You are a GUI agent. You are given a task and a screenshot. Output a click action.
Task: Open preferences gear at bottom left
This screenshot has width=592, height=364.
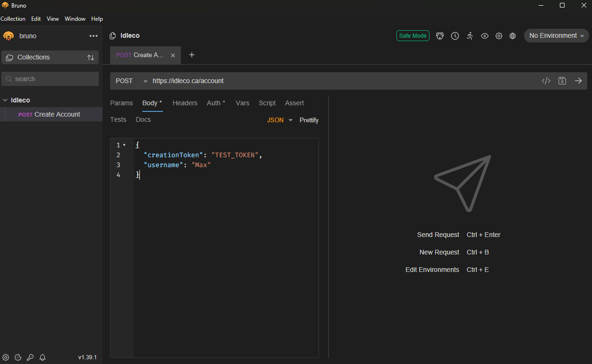coord(6,357)
